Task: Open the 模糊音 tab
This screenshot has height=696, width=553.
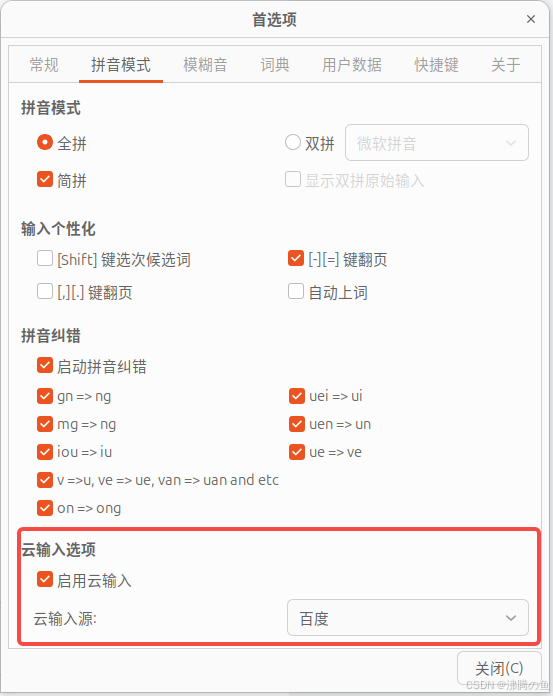Action: tap(205, 65)
